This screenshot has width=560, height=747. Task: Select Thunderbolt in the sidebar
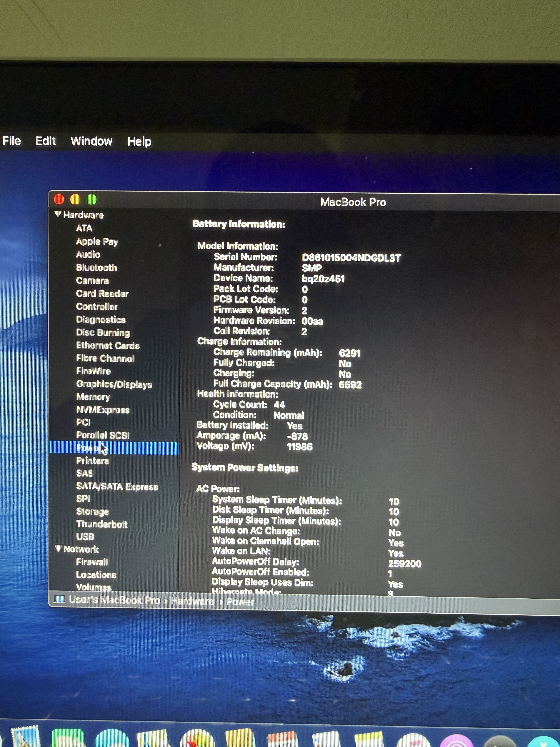(102, 524)
